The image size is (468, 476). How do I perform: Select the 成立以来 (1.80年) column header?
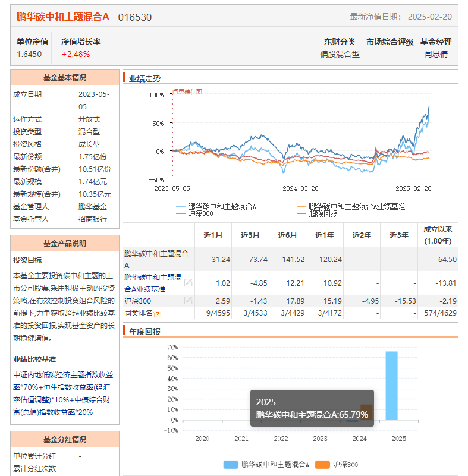point(438,235)
